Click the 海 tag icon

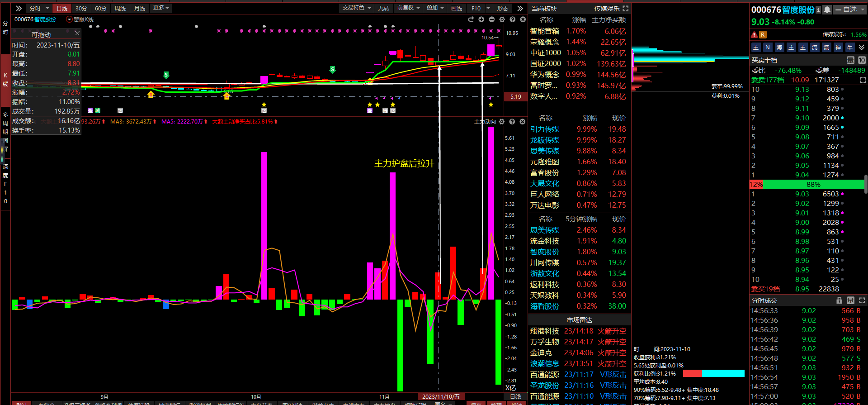point(779,48)
